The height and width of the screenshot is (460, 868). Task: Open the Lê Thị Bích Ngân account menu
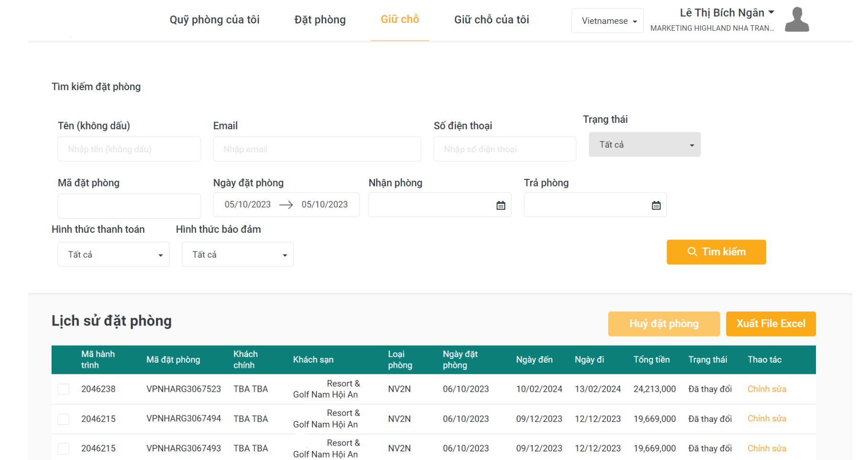pyautogui.click(x=726, y=13)
